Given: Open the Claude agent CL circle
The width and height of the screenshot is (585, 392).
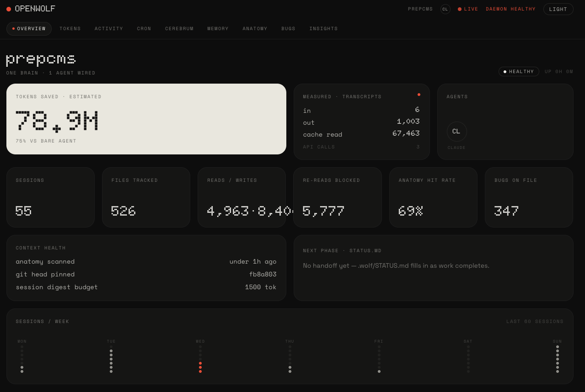Looking at the screenshot, I should pyautogui.click(x=456, y=132).
